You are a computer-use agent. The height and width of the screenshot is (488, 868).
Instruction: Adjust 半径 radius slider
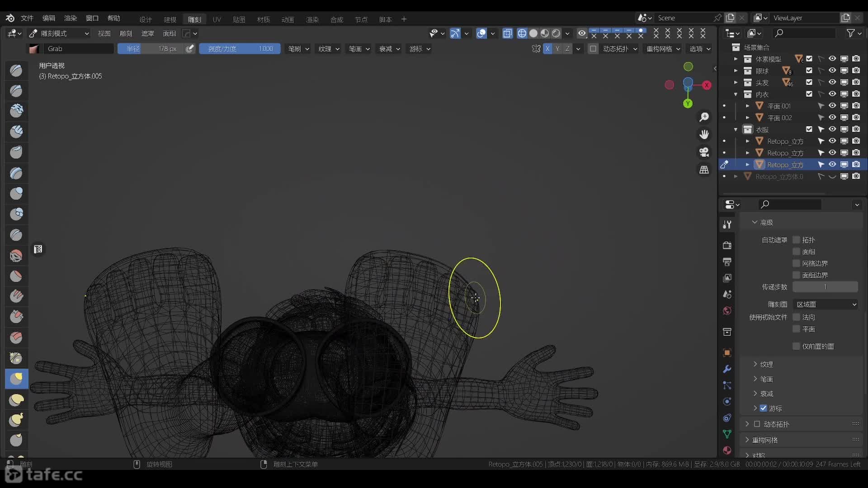pos(151,49)
